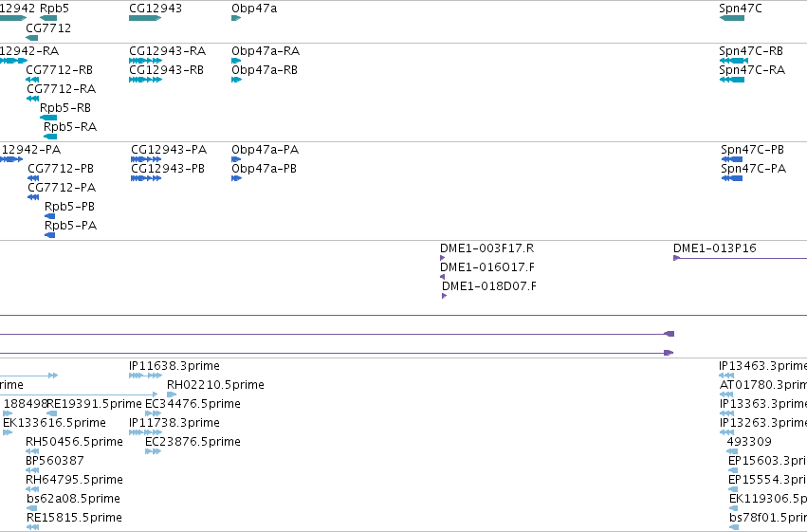This screenshot has width=807, height=532.
Task: Click the Rpb5 gene label
Action: tap(54, 9)
